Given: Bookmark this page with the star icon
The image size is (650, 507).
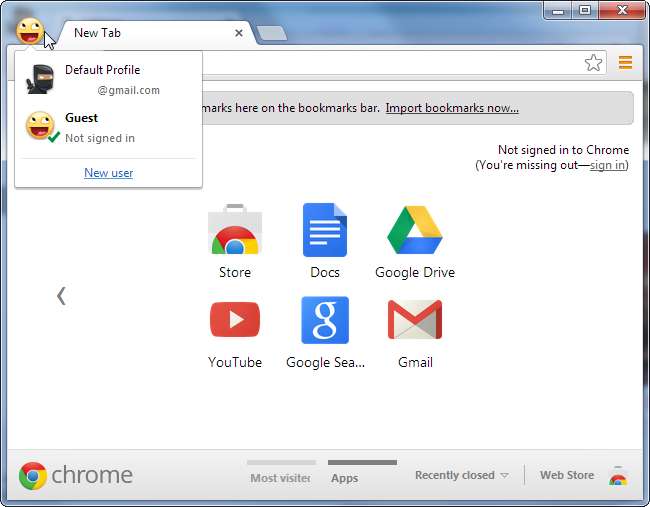Looking at the screenshot, I should click(593, 63).
